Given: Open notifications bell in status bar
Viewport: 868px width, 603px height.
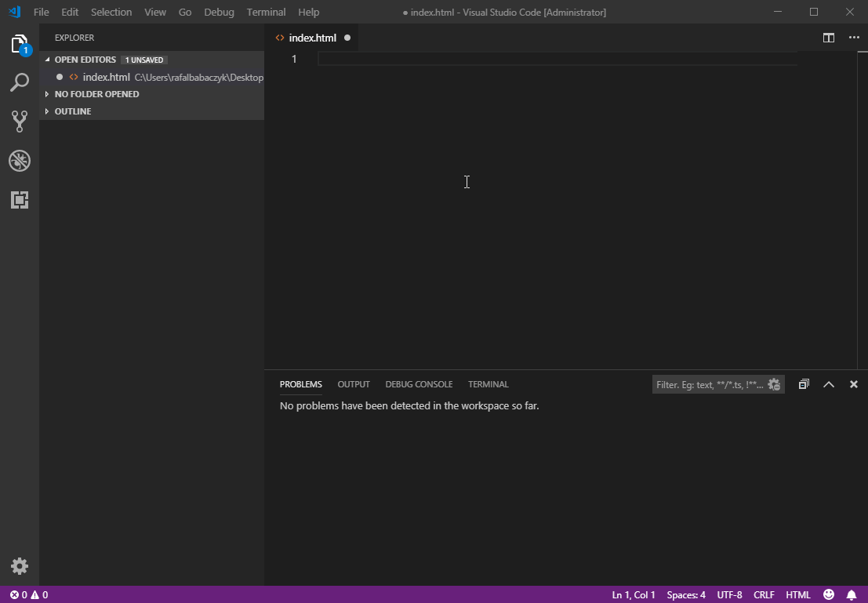Looking at the screenshot, I should (x=852, y=594).
